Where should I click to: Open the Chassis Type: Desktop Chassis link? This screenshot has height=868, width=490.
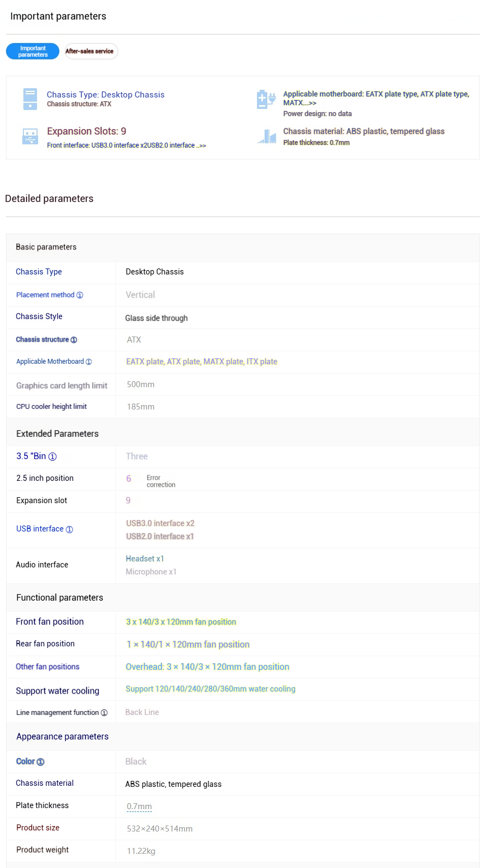[x=106, y=95]
